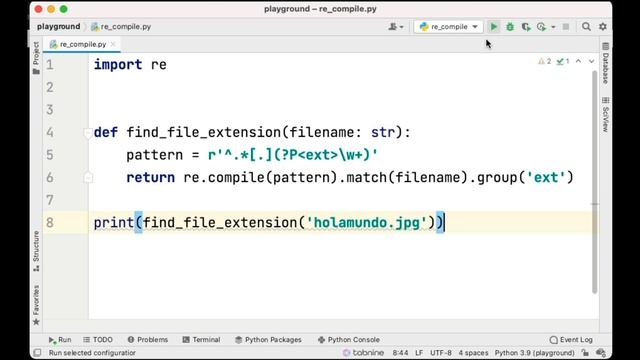Click the warnings count indicator
This screenshot has height=360, width=640.
pos(544,61)
